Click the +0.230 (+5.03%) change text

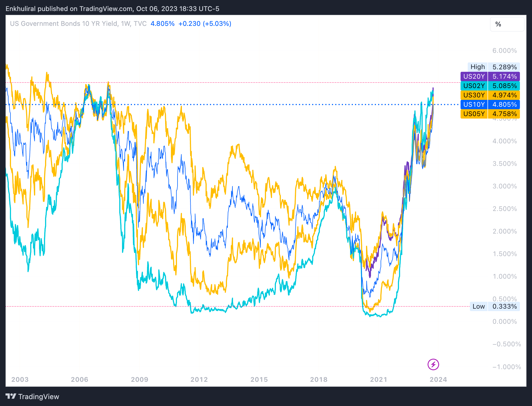click(205, 24)
